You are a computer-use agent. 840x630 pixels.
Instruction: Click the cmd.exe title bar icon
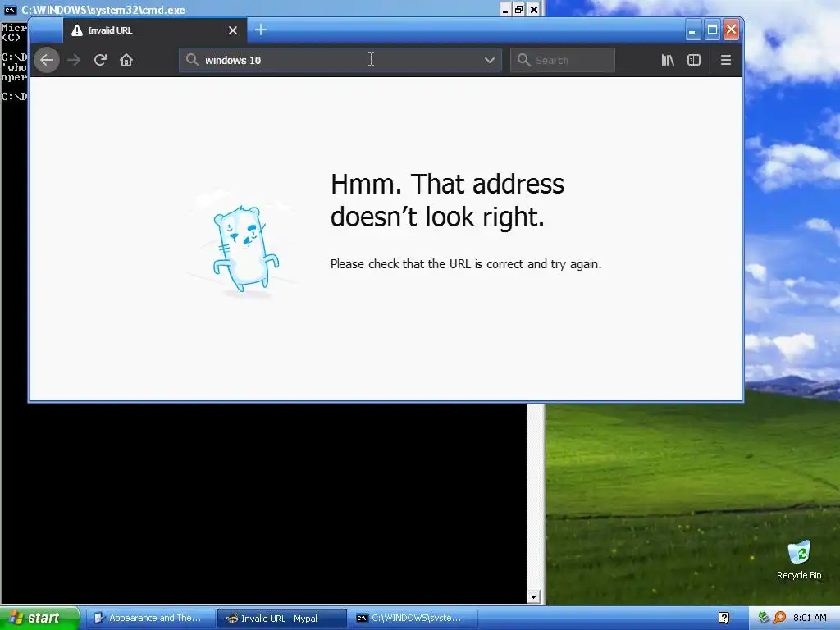click(x=10, y=10)
